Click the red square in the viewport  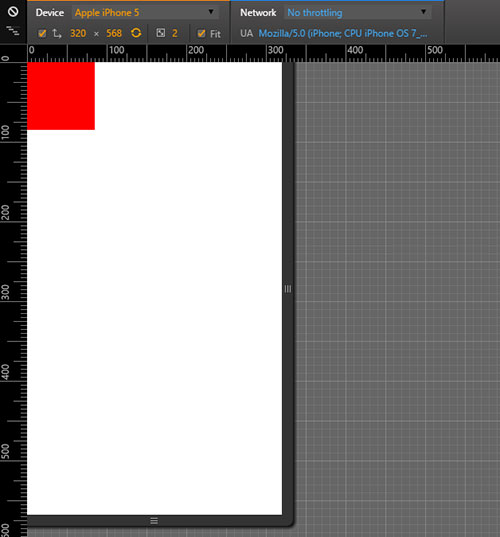tap(61, 96)
